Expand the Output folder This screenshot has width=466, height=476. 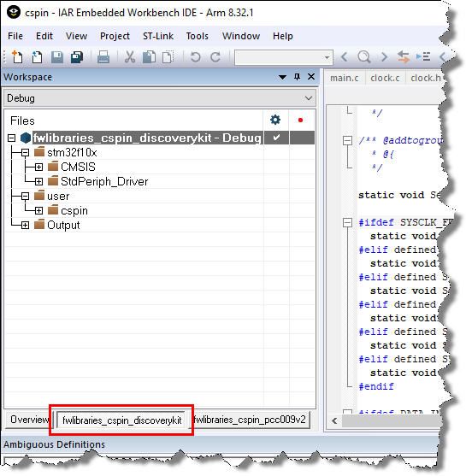25,226
